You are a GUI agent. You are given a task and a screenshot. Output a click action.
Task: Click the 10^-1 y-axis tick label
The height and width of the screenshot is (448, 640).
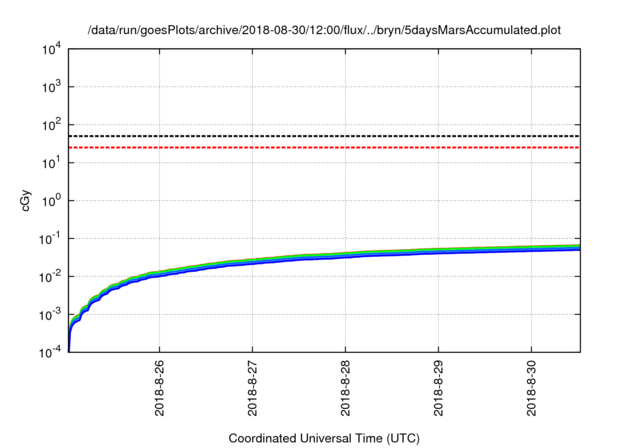coord(49,239)
